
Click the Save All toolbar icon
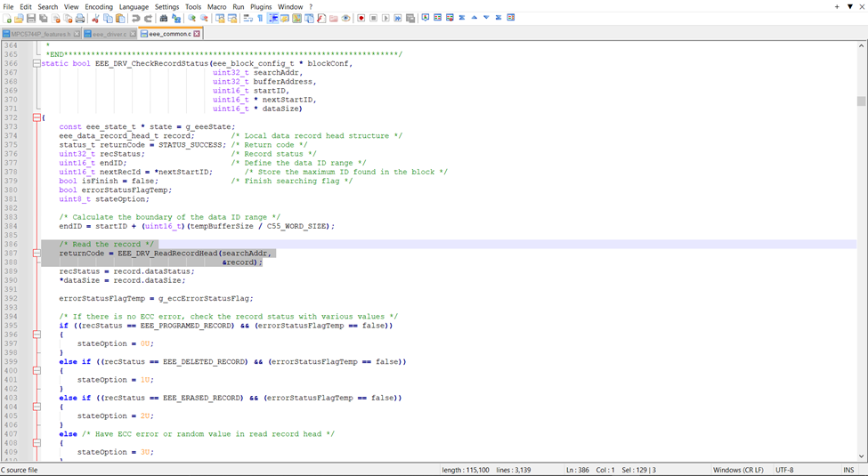point(44,19)
